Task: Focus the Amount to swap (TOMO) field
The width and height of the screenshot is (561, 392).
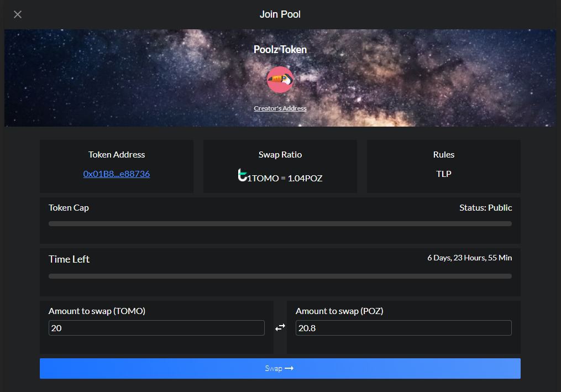Action: tap(156, 328)
